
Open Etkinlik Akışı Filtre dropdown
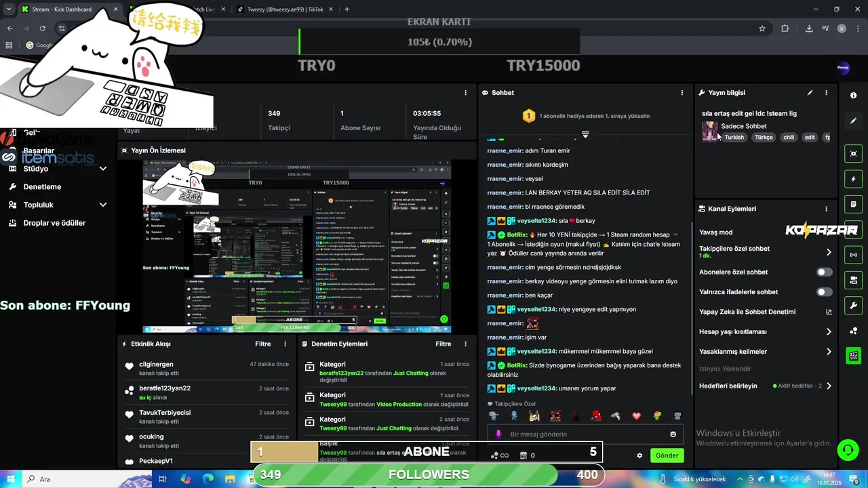point(263,344)
